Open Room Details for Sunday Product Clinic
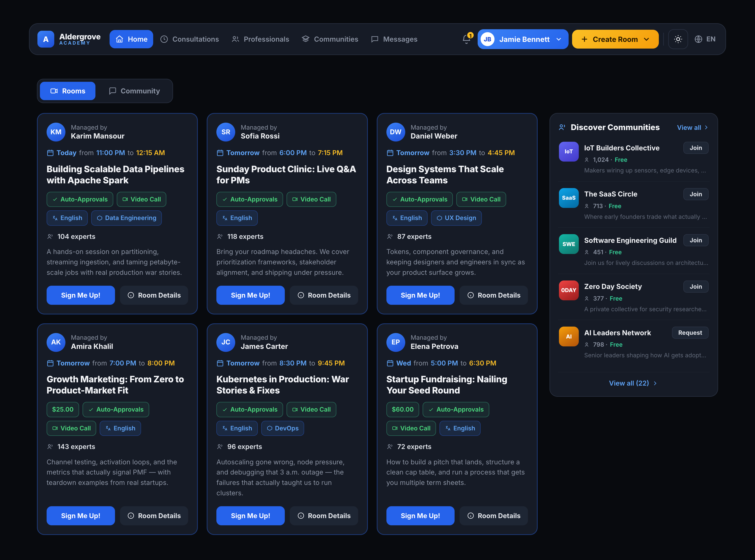 tap(324, 295)
